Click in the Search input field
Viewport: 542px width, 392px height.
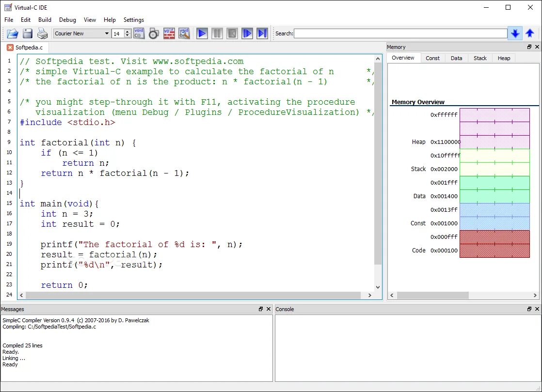(400, 33)
